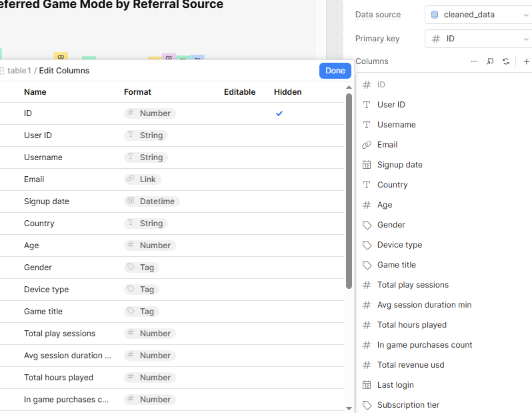This screenshot has height=413, width=532.
Task: Click text icon beside Country in sidebar
Action: tap(367, 185)
